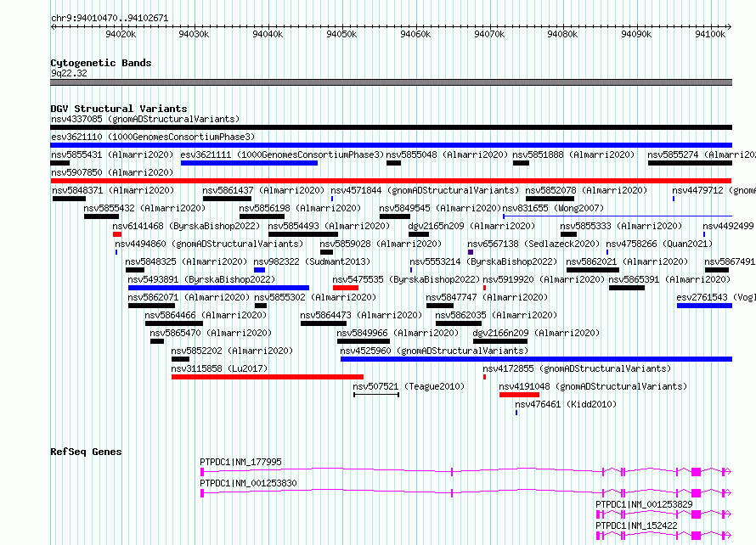The height and width of the screenshot is (545, 756).
Task: Select the nsv507521 (Teague2010) interval glyph
Action: pos(376,395)
